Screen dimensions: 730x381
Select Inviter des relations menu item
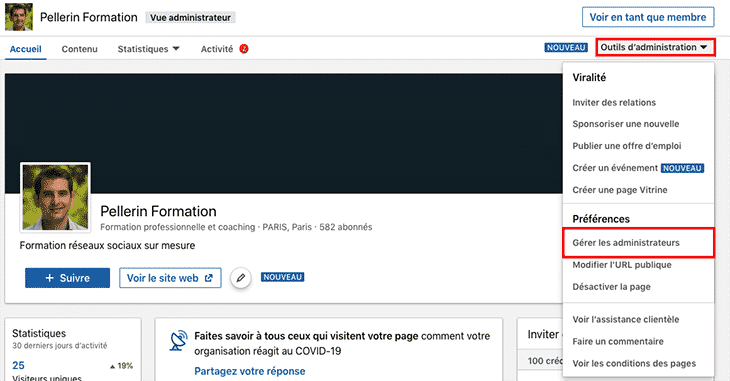[614, 102]
